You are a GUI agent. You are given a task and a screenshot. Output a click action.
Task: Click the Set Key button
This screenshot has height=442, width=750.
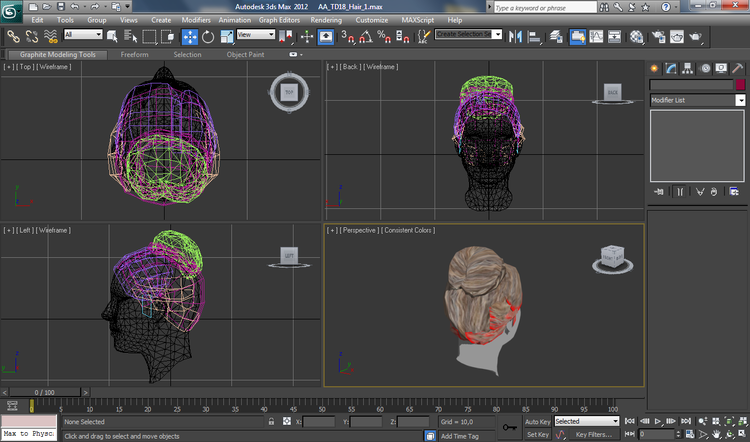coord(538,434)
